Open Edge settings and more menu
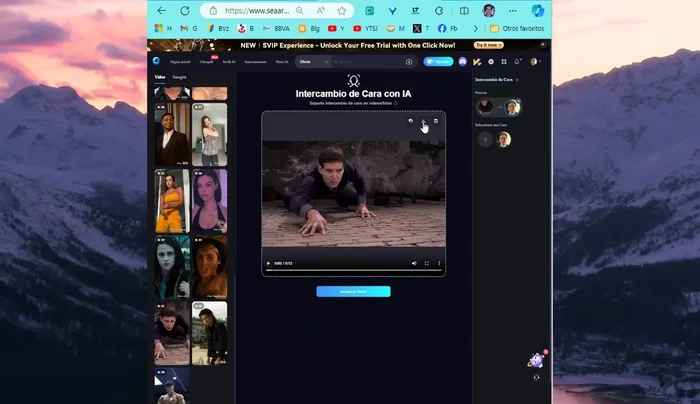The image size is (700, 404). pyautogui.click(x=512, y=11)
